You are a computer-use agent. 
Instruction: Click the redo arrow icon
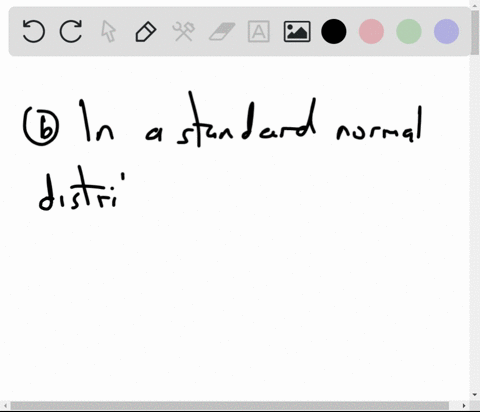[x=71, y=31]
